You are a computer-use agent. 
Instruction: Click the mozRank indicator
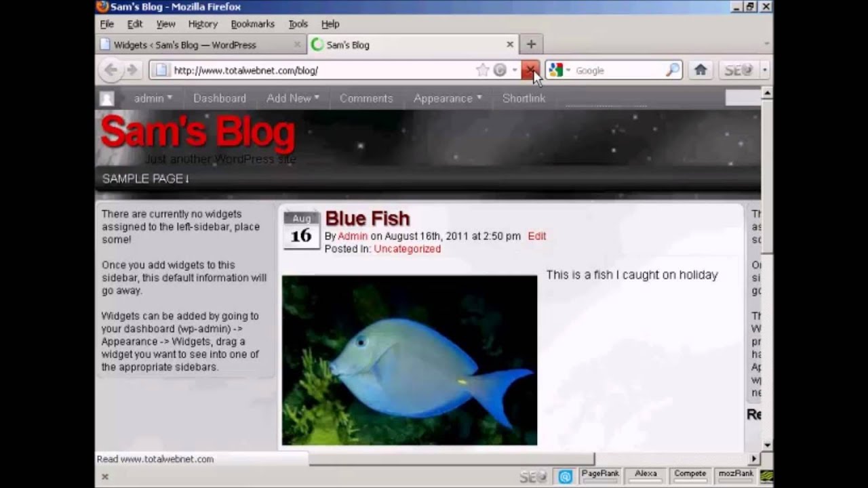pyautogui.click(x=736, y=476)
